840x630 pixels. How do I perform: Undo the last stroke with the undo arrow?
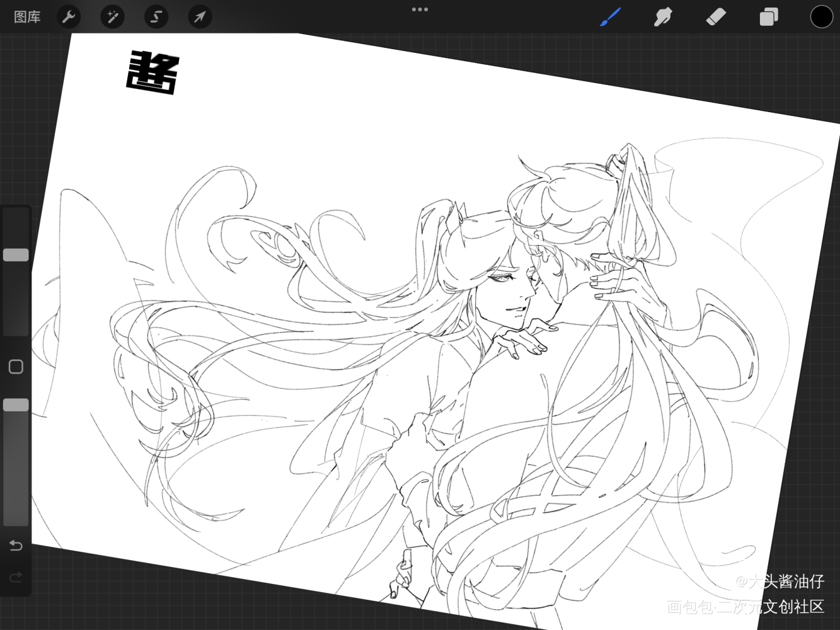[x=16, y=545]
